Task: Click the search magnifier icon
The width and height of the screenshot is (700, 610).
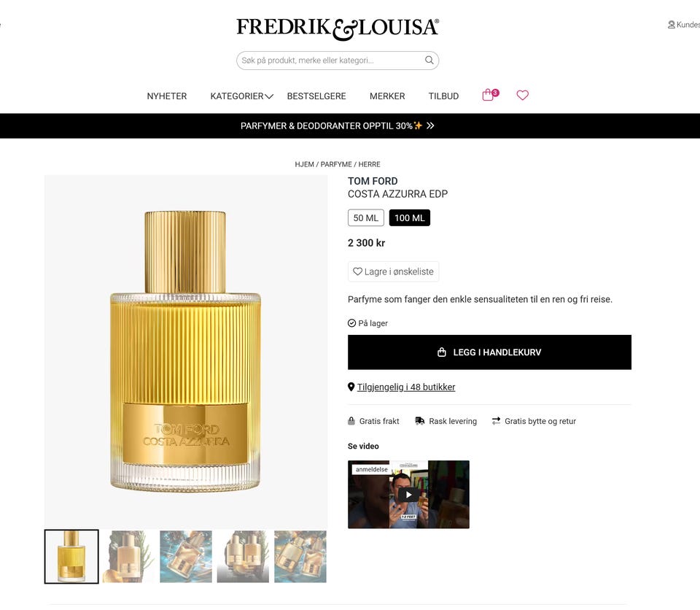Action: 429,61
